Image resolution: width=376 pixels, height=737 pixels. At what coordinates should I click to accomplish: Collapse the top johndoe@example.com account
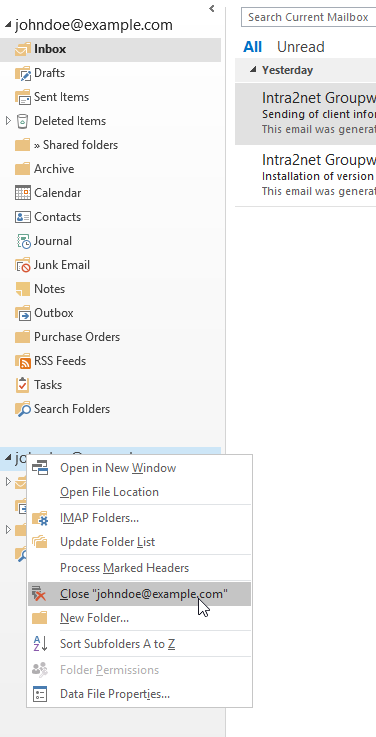pyautogui.click(x=8, y=25)
